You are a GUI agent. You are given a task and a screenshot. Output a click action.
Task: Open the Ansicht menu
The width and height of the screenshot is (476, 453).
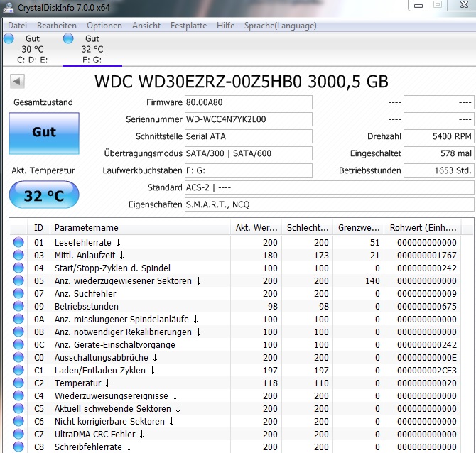[146, 26]
